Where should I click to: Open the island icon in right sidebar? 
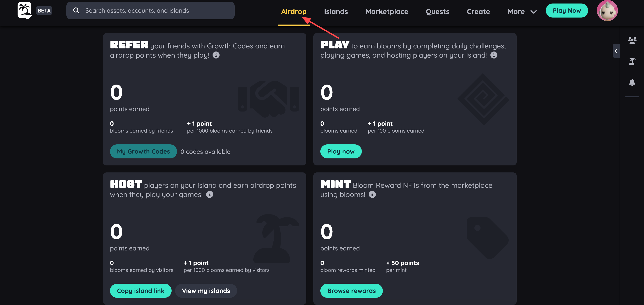point(632,61)
